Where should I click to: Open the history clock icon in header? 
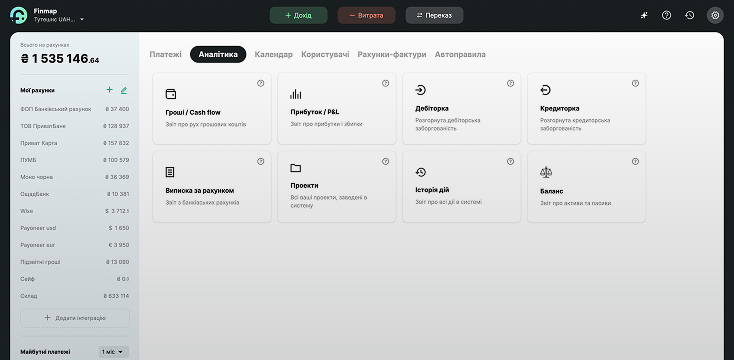(x=690, y=15)
